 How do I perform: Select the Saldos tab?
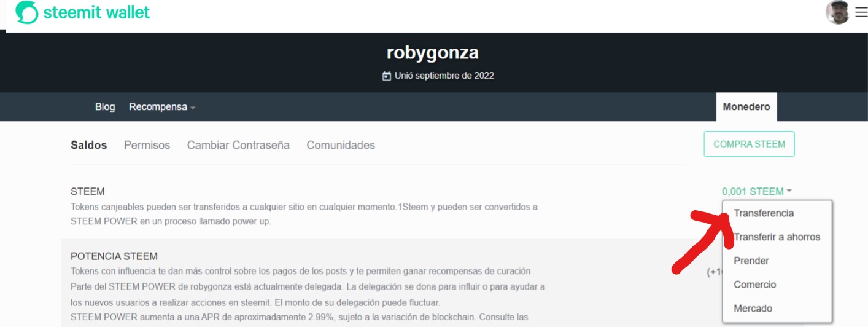pyautogui.click(x=89, y=146)
